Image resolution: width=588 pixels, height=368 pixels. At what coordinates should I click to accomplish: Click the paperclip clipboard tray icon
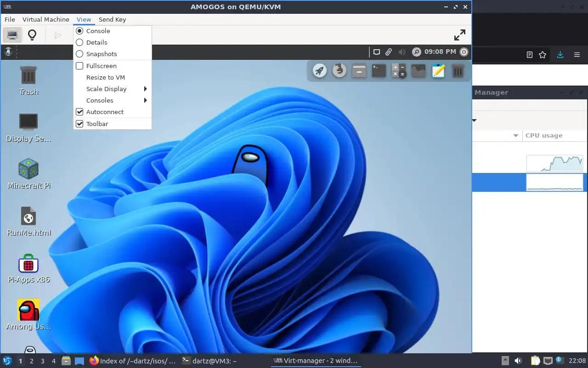[x=389, y=52]
